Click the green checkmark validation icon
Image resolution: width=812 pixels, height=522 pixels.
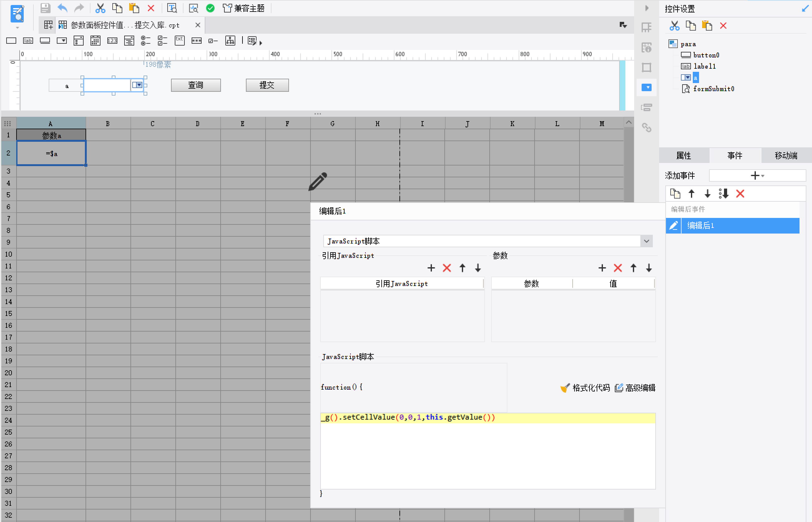tap(210, 8)
